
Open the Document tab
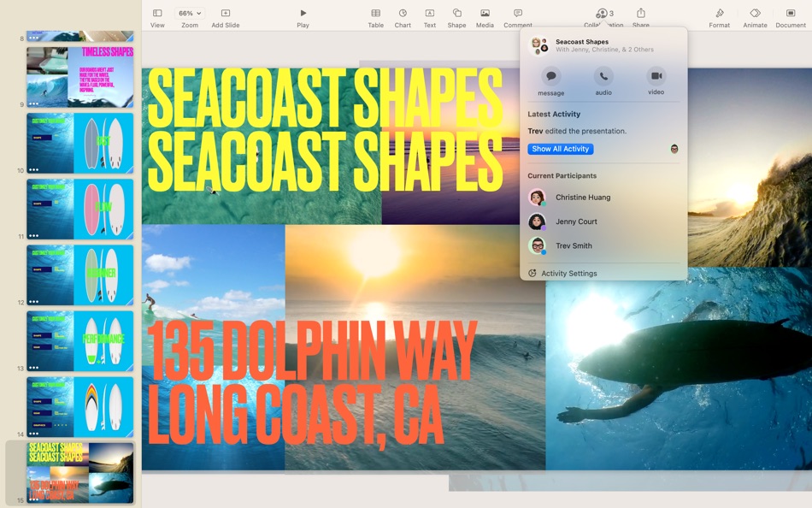coord(791,13)
